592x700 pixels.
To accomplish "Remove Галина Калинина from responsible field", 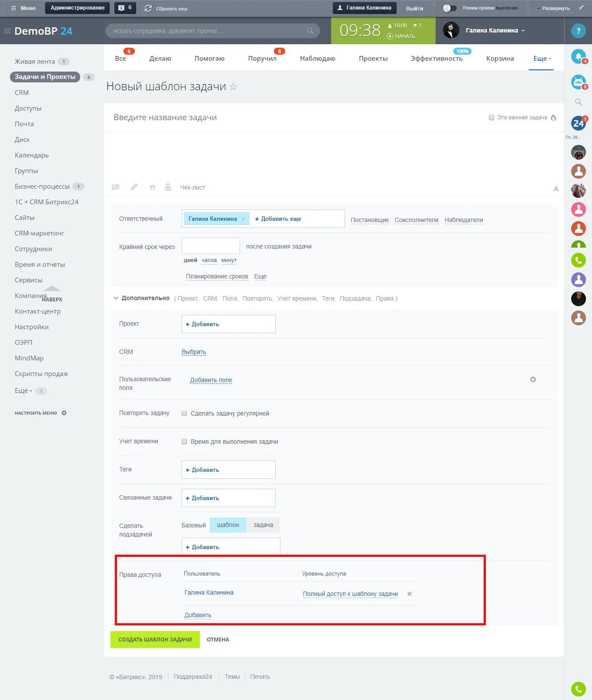I will pyautogui.click(x=243, y=219).
